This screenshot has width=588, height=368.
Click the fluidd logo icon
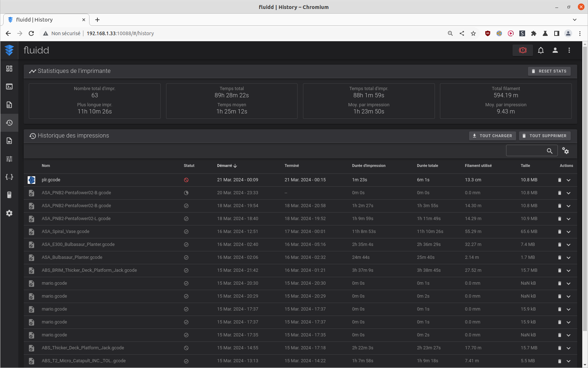(x=9, y=50)
